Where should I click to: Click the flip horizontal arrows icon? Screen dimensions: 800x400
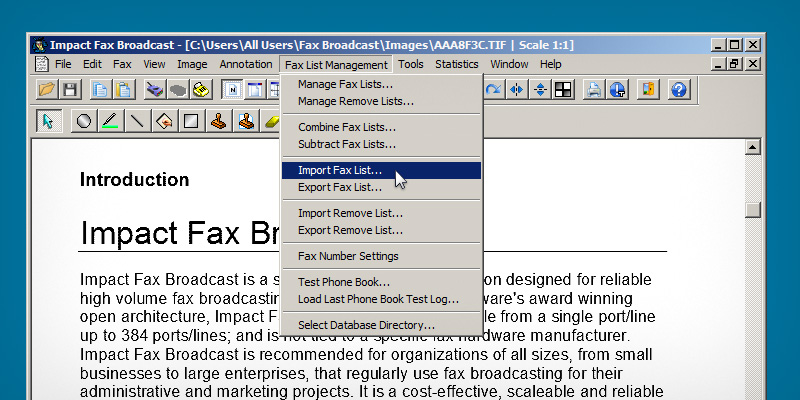pos(517,90)
